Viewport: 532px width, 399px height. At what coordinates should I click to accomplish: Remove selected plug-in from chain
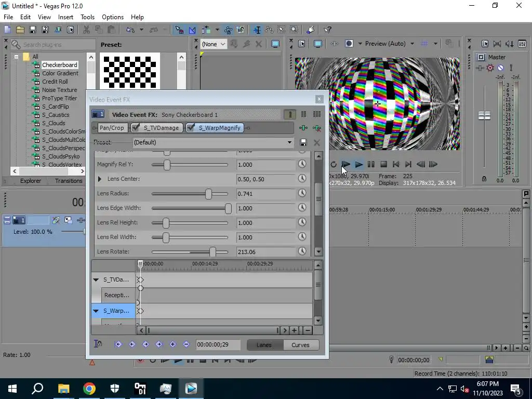pyautogui.click(x=316, y=128)
